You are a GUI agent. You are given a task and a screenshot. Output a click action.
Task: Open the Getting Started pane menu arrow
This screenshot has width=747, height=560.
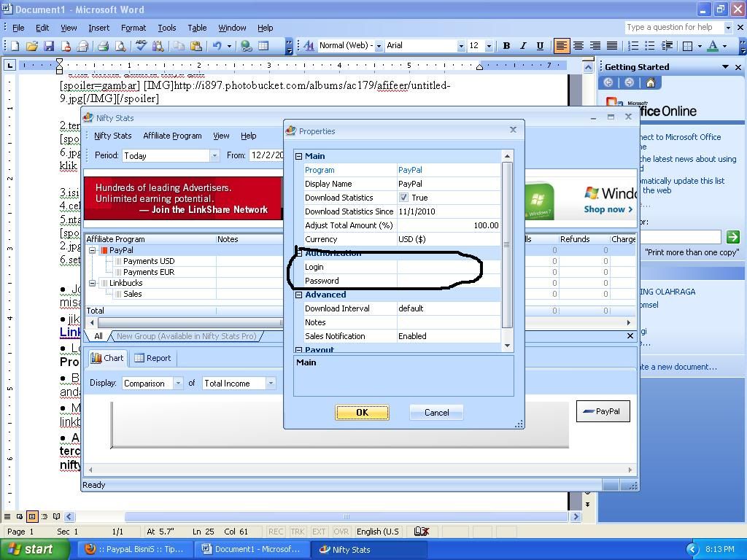pyautogui.click(x=725, y=67)
